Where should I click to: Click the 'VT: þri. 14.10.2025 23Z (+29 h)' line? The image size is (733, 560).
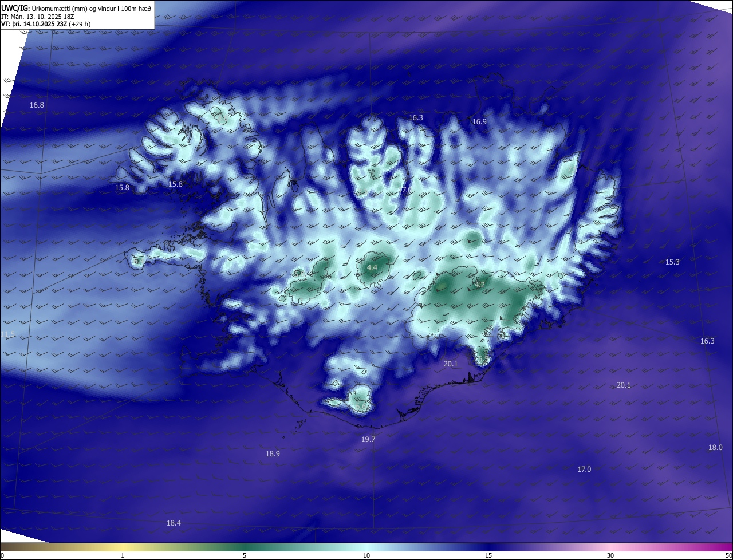coord(46,24)
